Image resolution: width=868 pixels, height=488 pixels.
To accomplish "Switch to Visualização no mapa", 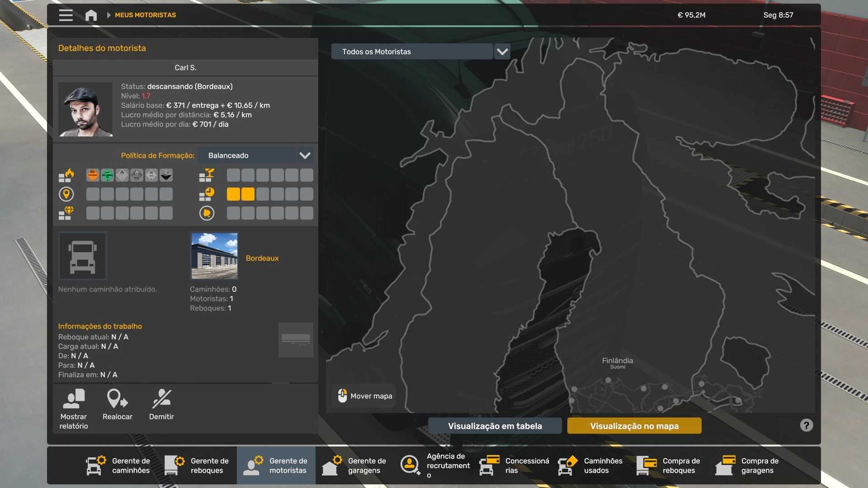I will click(x=634, y=426).
